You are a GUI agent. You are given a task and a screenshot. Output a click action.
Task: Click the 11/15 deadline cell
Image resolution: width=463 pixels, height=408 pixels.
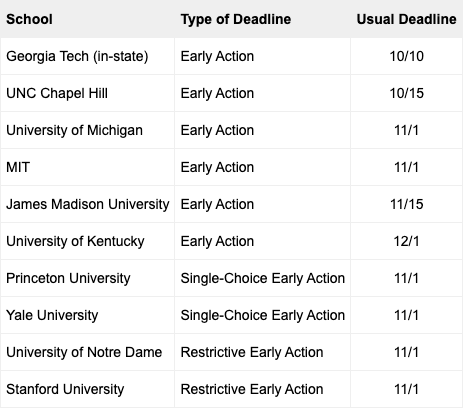click(406, 204)
